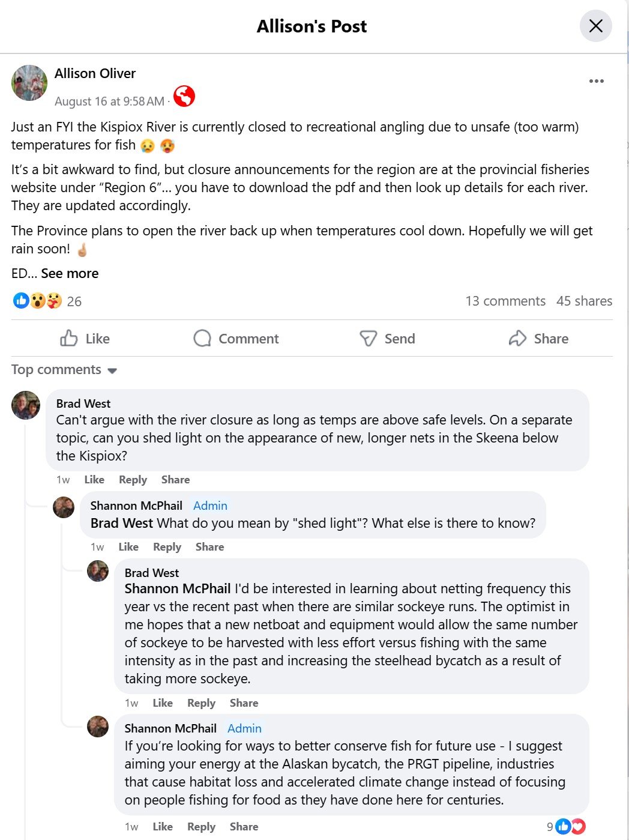Open the three-dot post options menu

596,81
